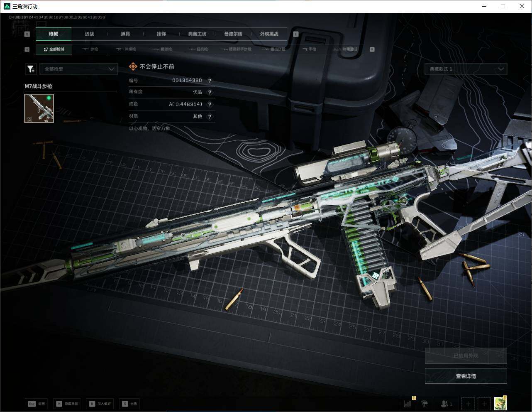The height and width of the screenshot is (412, 532).
Task: Filter by 手枪 weapon category
Action: click(x=310, y=49)
